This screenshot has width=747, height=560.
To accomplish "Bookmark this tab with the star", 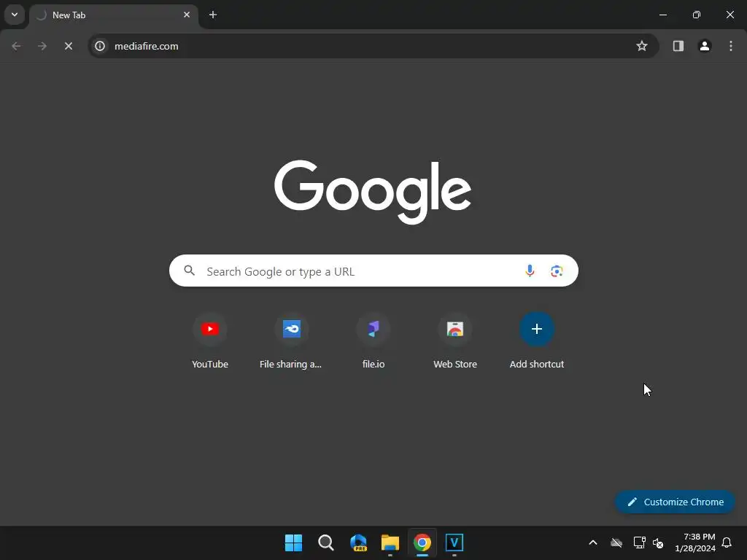I will click(x=642, y=46).
